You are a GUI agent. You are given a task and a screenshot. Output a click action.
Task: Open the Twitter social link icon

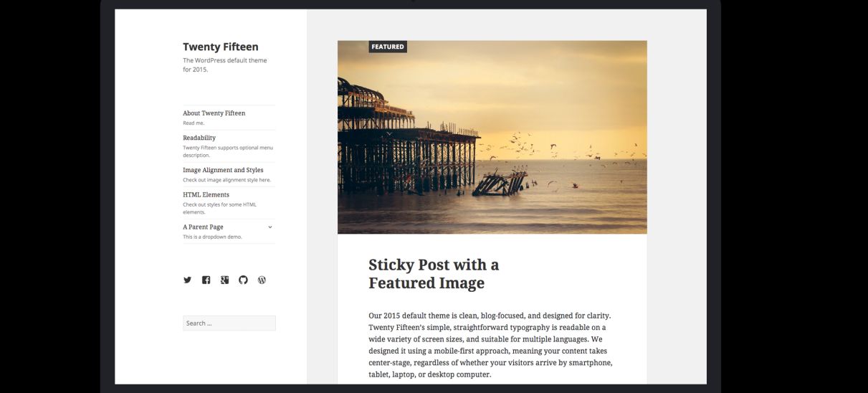click(x=187, y=280)
